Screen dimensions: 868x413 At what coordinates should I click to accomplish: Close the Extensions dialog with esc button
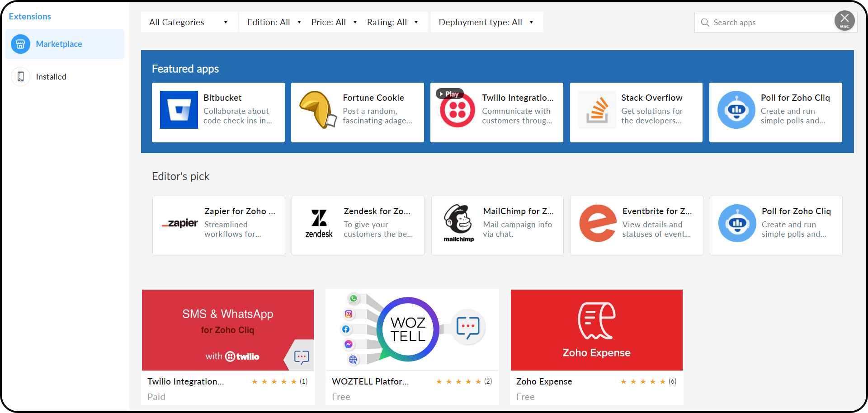pyautogui.click(x=844, y=21)
